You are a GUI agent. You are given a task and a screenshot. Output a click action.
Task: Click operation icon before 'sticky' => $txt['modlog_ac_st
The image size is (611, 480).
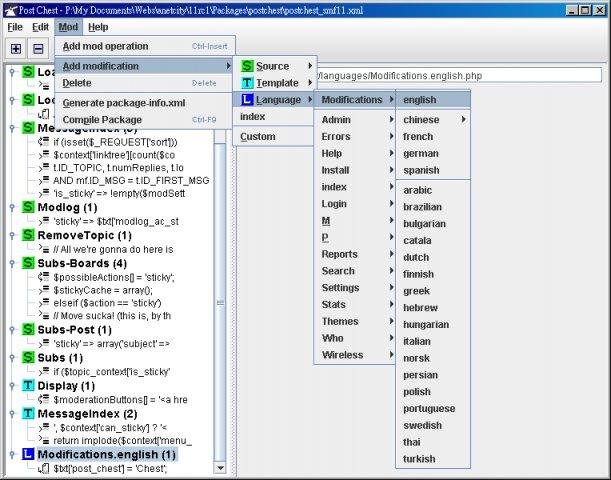(x=44, y=221)
